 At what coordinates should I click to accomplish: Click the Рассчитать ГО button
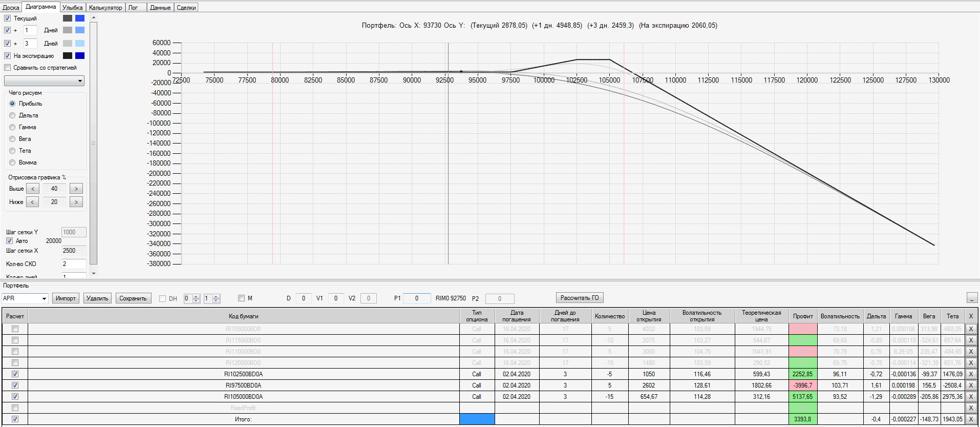580,298
